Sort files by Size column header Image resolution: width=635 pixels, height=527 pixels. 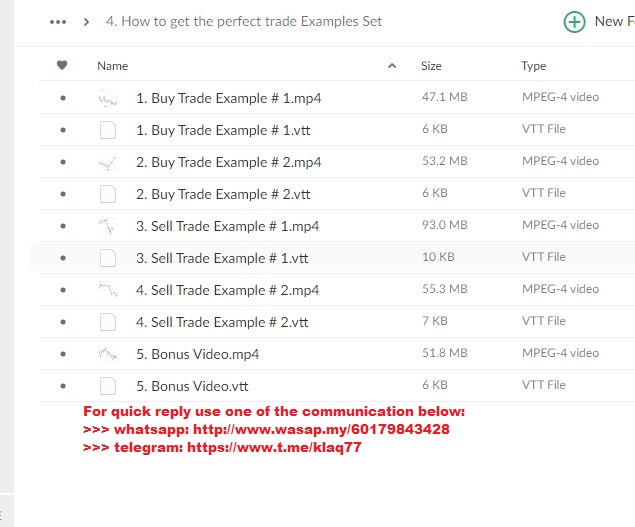[x=431, y=66]
